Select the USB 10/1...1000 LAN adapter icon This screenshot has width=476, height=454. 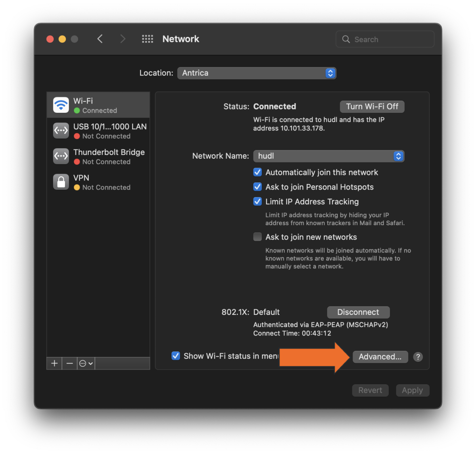[x=61, y=130]
